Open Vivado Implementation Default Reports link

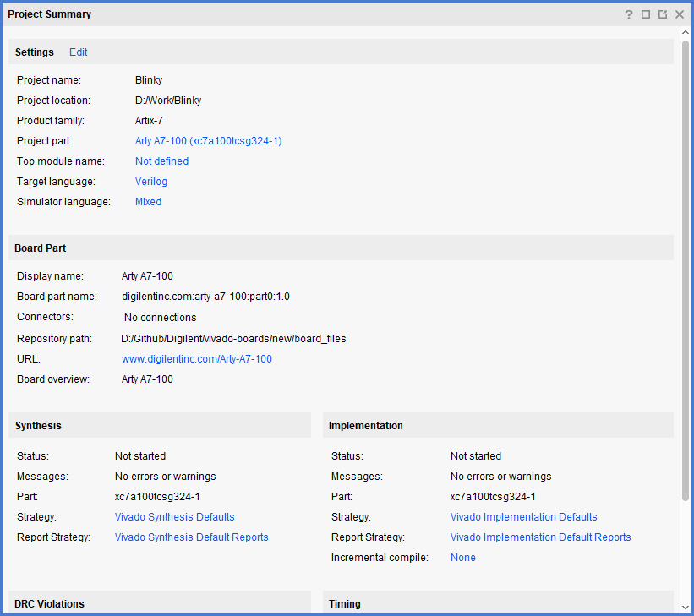click(x=540, y=537)
